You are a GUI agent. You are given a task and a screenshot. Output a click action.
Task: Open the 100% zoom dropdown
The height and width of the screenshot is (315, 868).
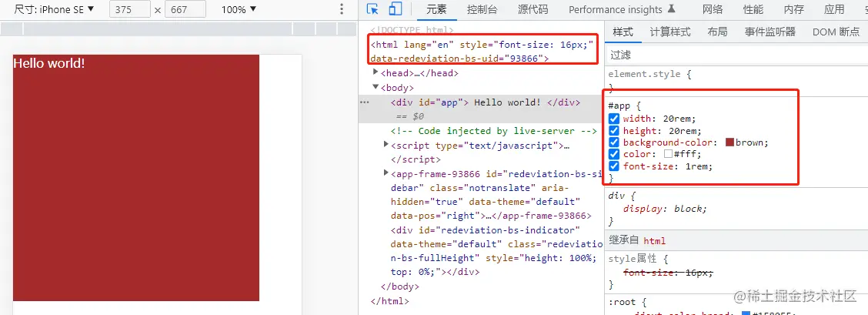pyautogui.click(x=239, y=9)
